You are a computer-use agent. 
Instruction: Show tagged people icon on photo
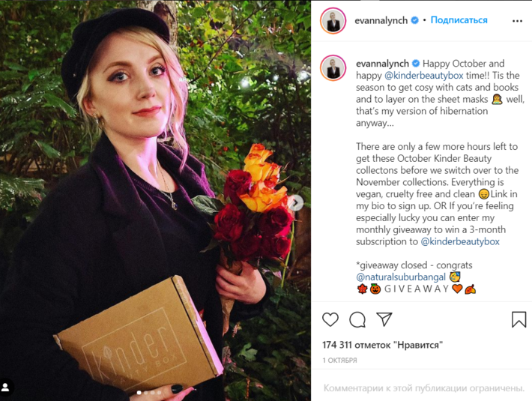coord(6,387)
